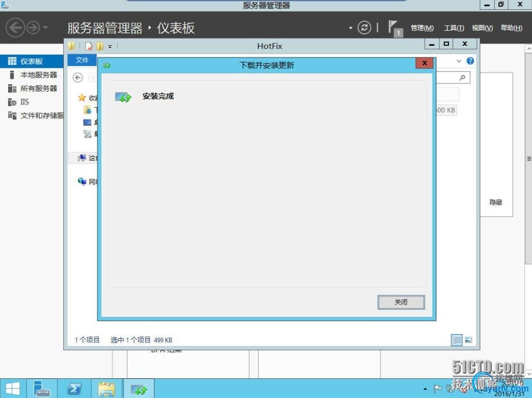Open 管理(M) menu in Server Manager
532x398 pixels.
pos(422,28)
